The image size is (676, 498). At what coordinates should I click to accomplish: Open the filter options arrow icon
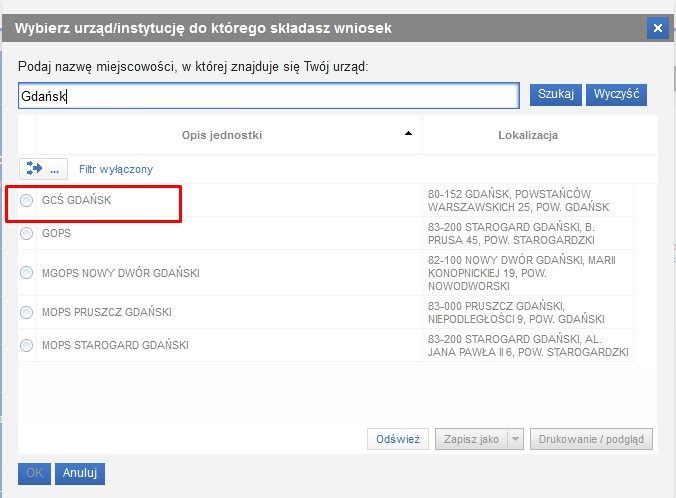point(35,169)
